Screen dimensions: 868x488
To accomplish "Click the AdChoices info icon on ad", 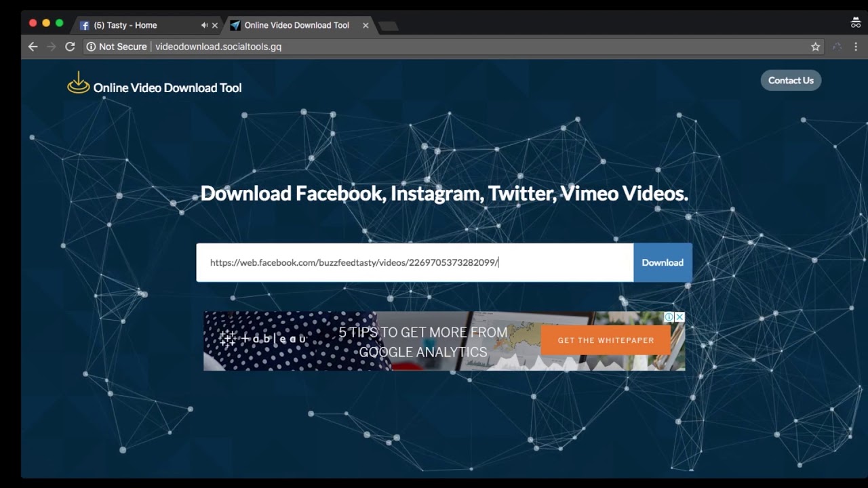I will coord(669,317).
